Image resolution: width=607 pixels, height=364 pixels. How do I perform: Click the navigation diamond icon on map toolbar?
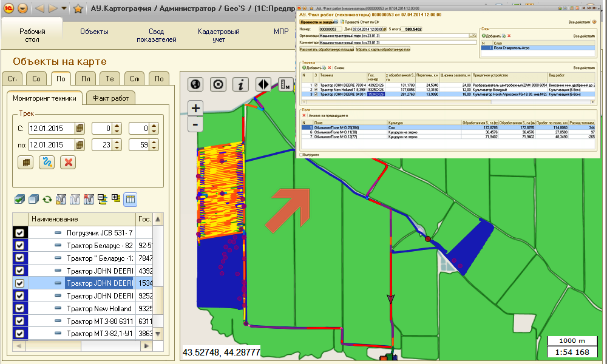point(263,84)
